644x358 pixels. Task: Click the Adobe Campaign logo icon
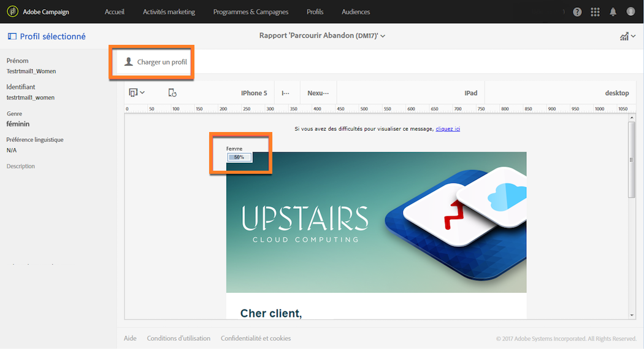click(x=12, y=12)
